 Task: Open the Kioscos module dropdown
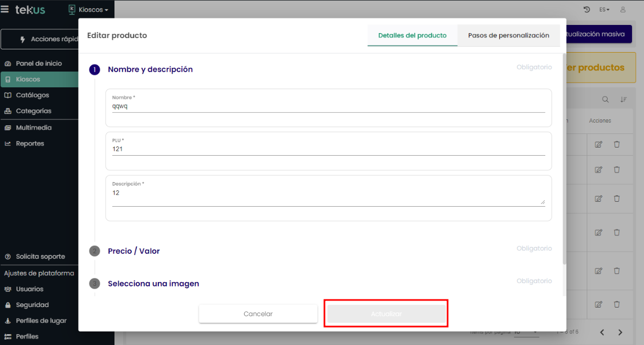(x=89, y=10)
